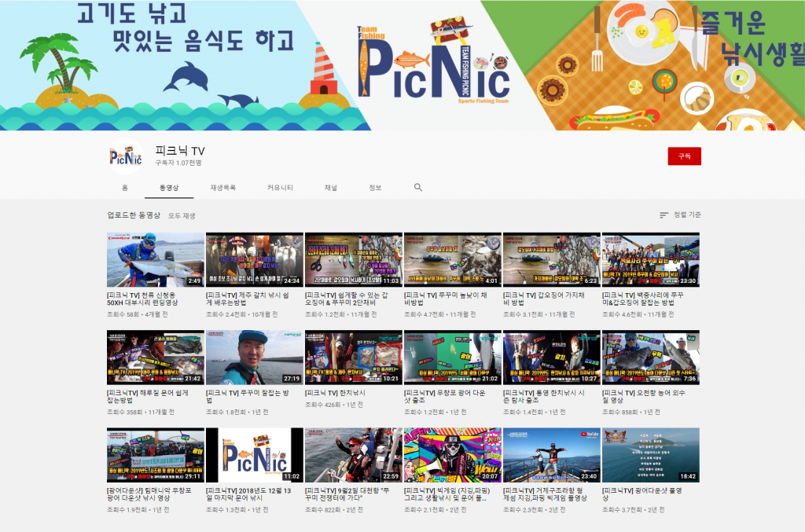Click the sort lines icon beside 정렬 기준

[663, 215]
